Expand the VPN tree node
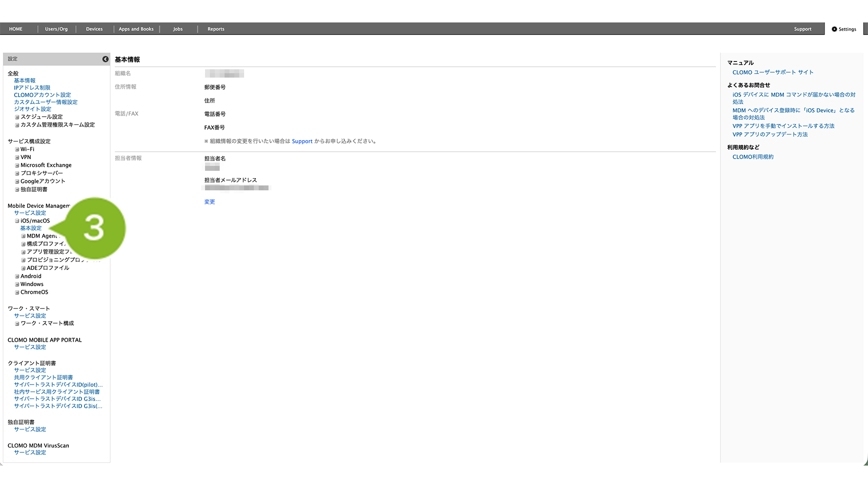 click(17, 158)
